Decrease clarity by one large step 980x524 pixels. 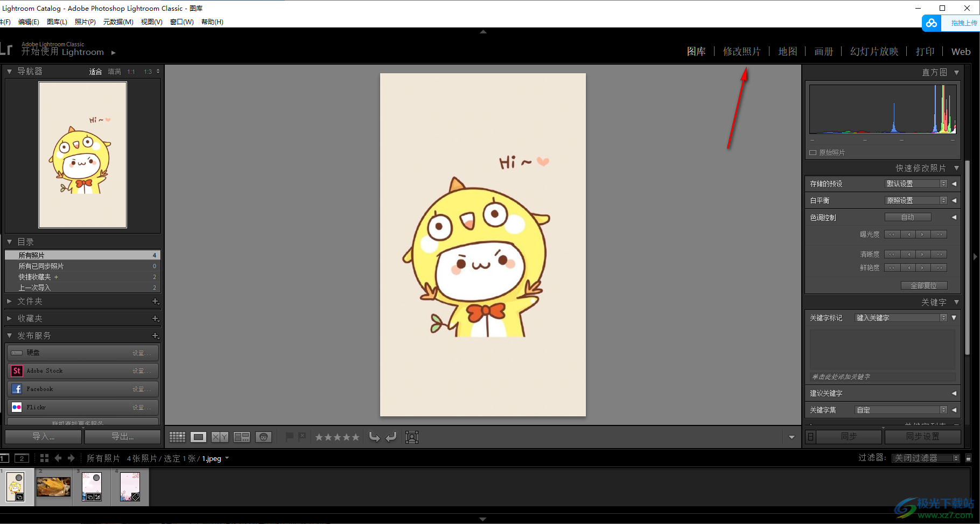(892, 254)
